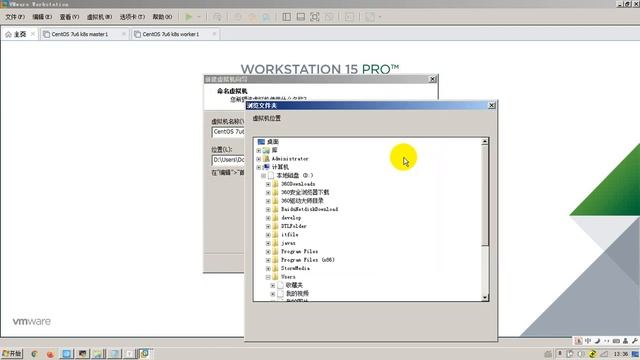Close the 浏览文件夹 browse folder dialog
This screenshot has width=640, height=360.
[492, 105]
